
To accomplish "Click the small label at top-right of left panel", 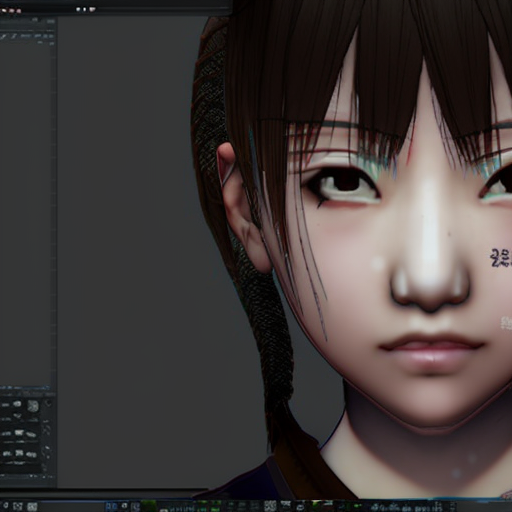I will [x=50, y=21].
